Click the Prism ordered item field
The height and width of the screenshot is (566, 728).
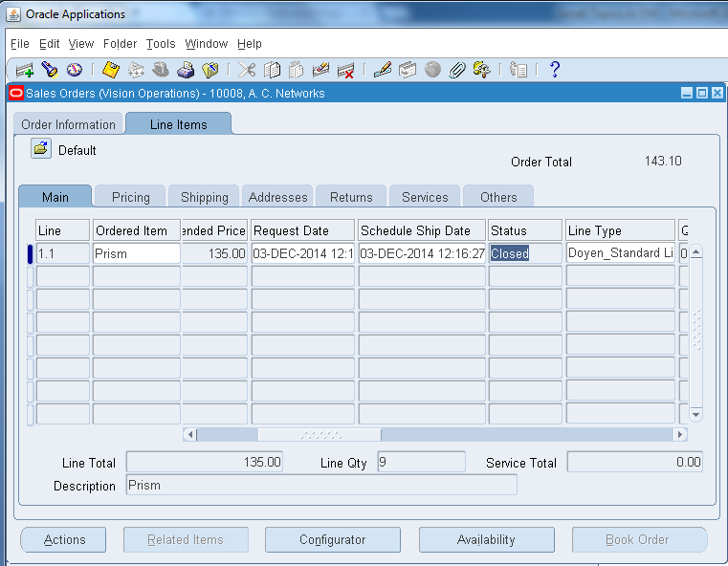pyautogui.click(x=137, y=253)
